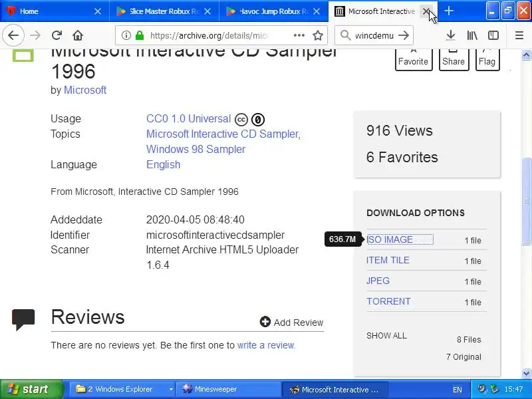This screenshot has width=532, height=399.
Task: Click SHOW ALL download files
Action: pos(386,336)
